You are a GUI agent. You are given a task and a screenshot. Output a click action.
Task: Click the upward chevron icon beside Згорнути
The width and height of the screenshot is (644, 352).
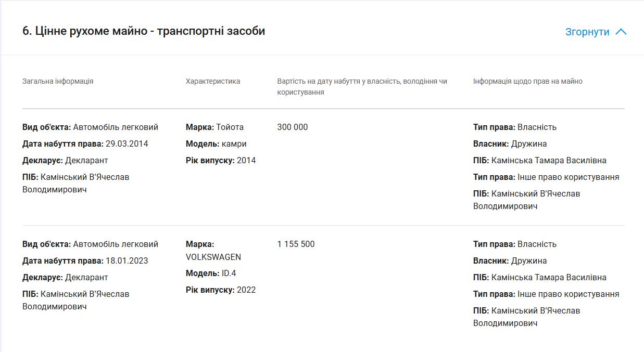click(x=621, y=32)
